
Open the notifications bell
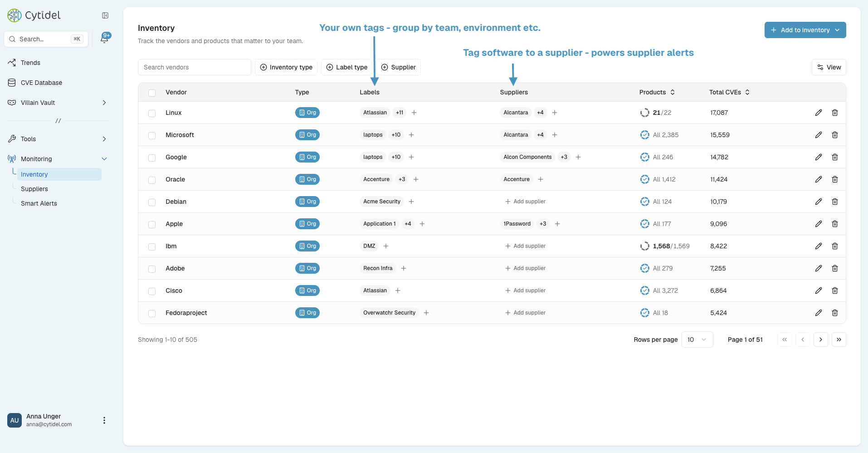(x=105, y=39)
